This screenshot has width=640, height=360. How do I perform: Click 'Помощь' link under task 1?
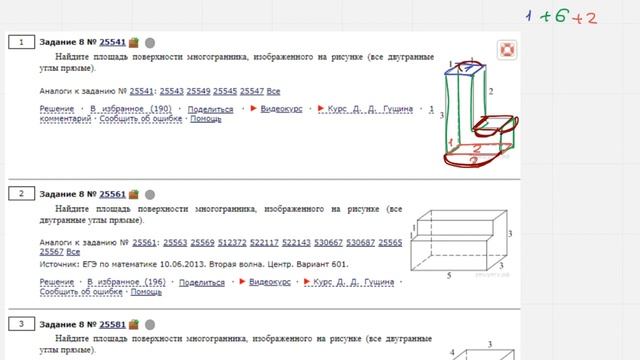[206, 119]
